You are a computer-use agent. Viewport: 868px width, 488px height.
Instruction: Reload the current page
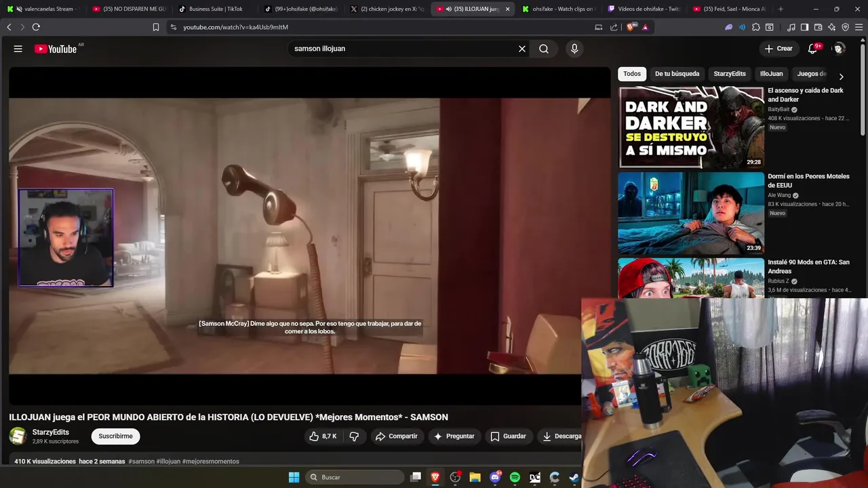coord(36,27)
